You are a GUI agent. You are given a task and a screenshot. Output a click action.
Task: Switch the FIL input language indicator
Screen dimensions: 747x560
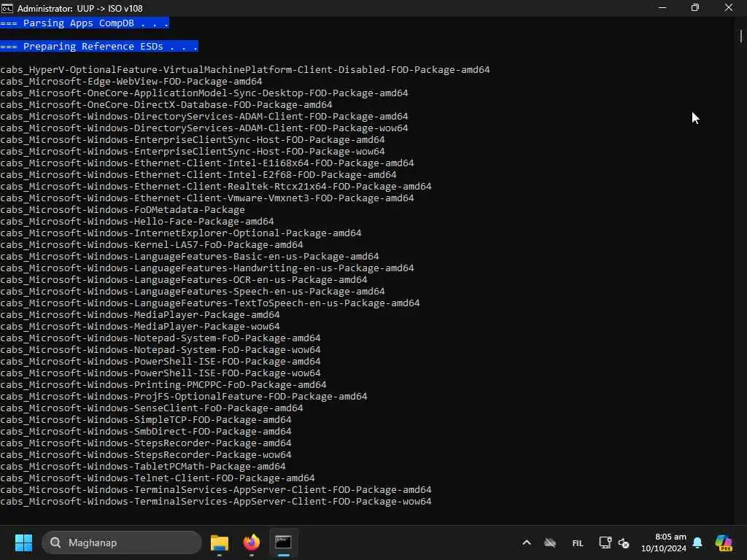point(578,542)
